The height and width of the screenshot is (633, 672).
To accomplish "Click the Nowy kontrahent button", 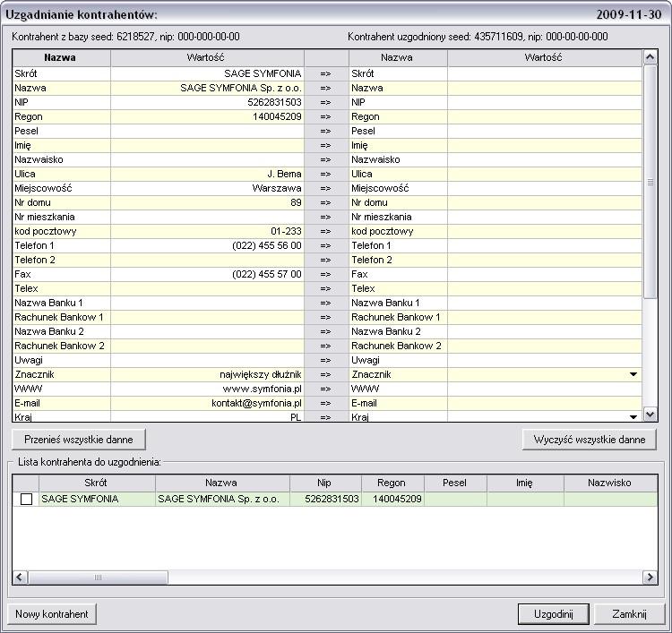I will click(x=52, y=614).
